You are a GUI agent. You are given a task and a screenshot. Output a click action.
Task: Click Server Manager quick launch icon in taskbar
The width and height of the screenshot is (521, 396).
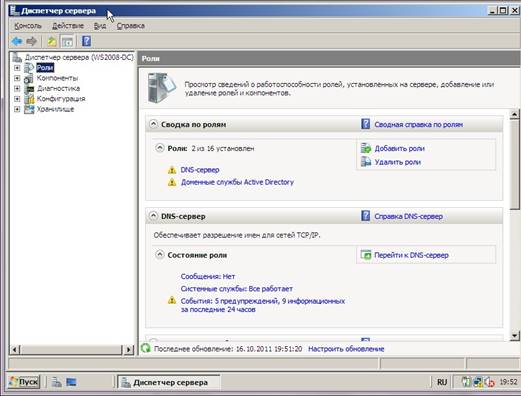pyautogui.click(x=56, y=382)
